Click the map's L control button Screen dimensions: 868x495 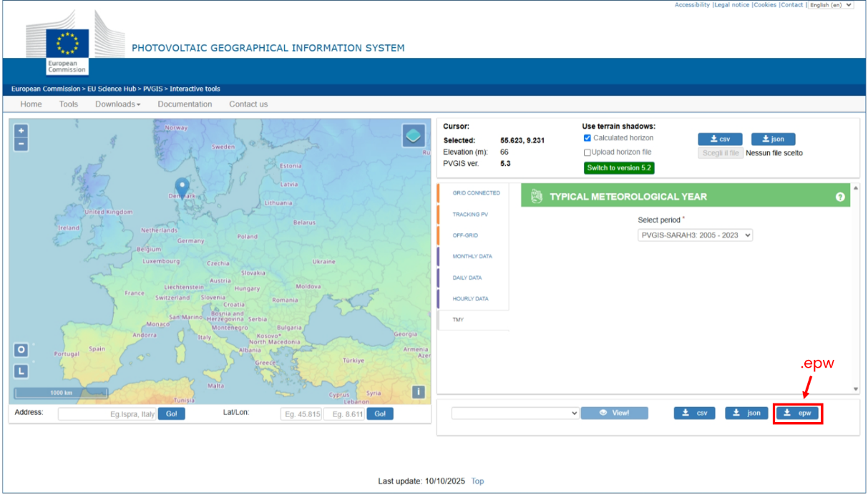pos(21,371)
